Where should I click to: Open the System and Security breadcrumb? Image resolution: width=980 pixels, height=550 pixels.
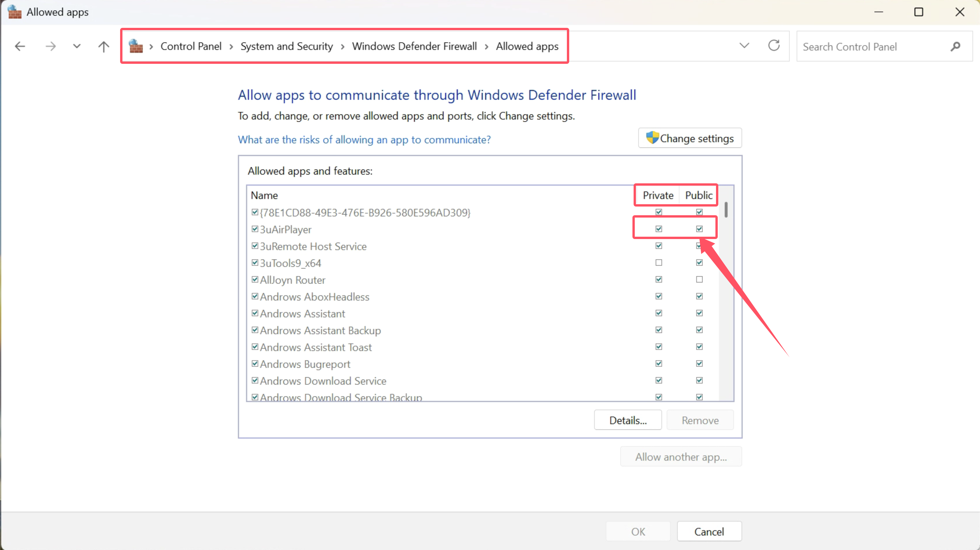click(x=286, y=46)
